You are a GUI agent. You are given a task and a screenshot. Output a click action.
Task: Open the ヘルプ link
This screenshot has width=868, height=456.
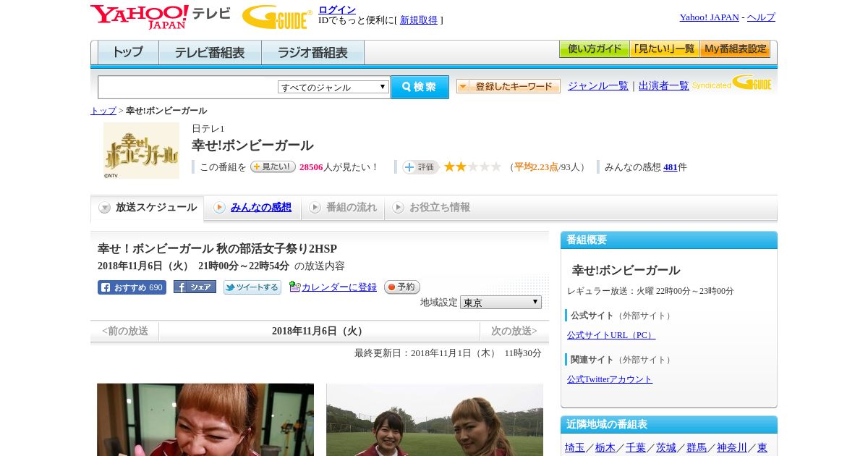tap(761, 17)
